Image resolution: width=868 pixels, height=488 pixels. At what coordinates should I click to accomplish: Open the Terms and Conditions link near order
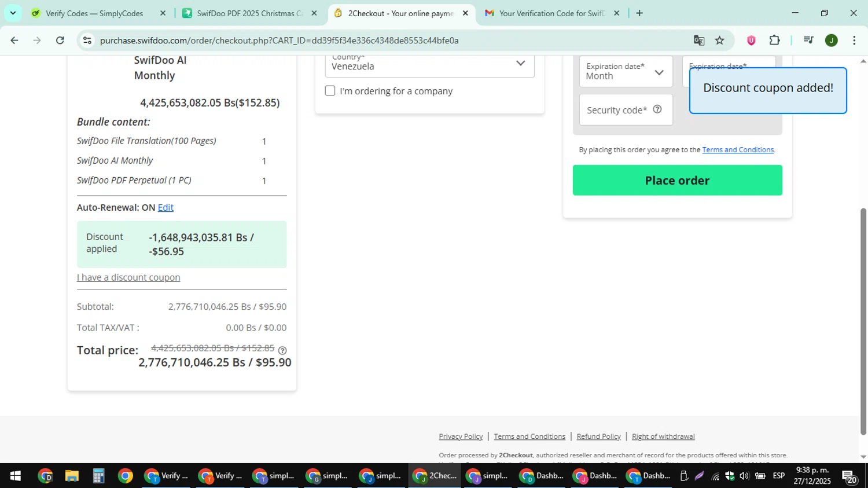pyautogui.click(x=738, y=150)
